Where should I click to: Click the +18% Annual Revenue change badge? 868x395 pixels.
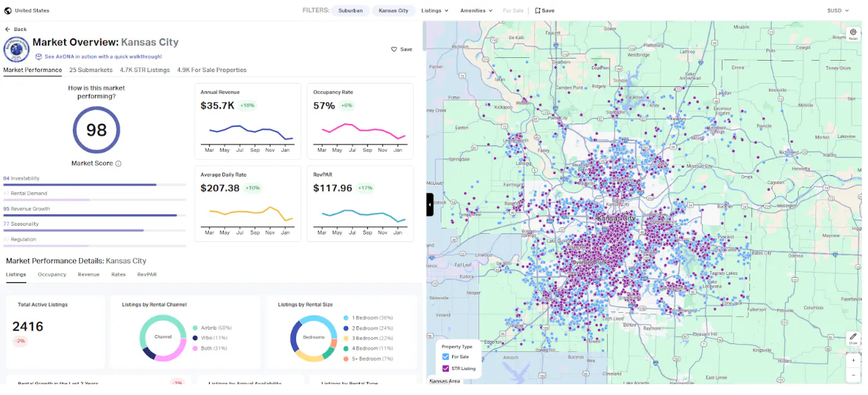(248, 106)
